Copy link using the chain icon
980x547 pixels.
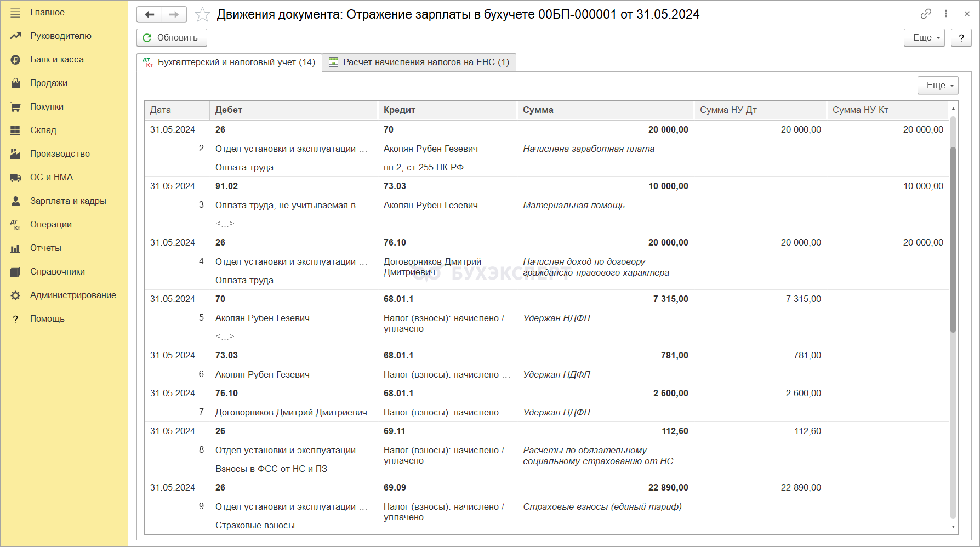click(926, 14)
